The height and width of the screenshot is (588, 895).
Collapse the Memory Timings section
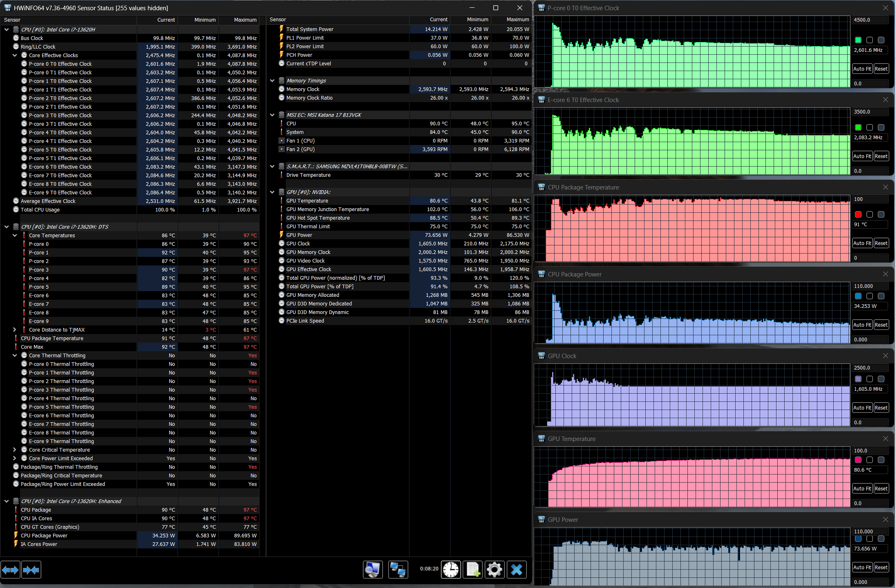[x=272, y=81]
